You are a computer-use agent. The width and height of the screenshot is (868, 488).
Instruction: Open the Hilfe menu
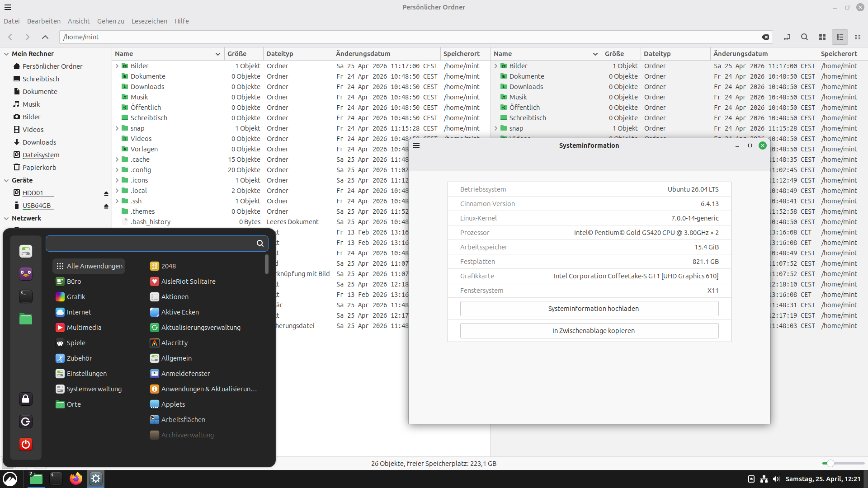point(182,21)
